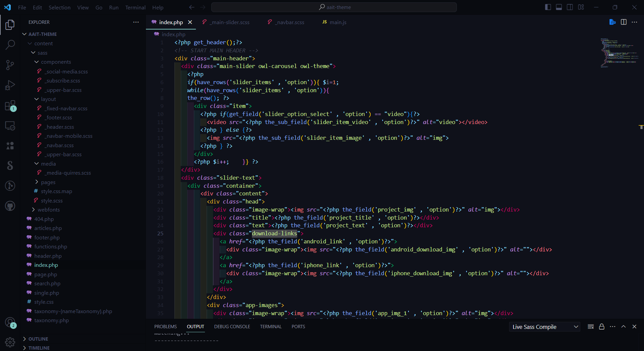Open the Source Control view
Image resolution: width=644 pixels, height=351 pixels.
[x=10, y=65]
